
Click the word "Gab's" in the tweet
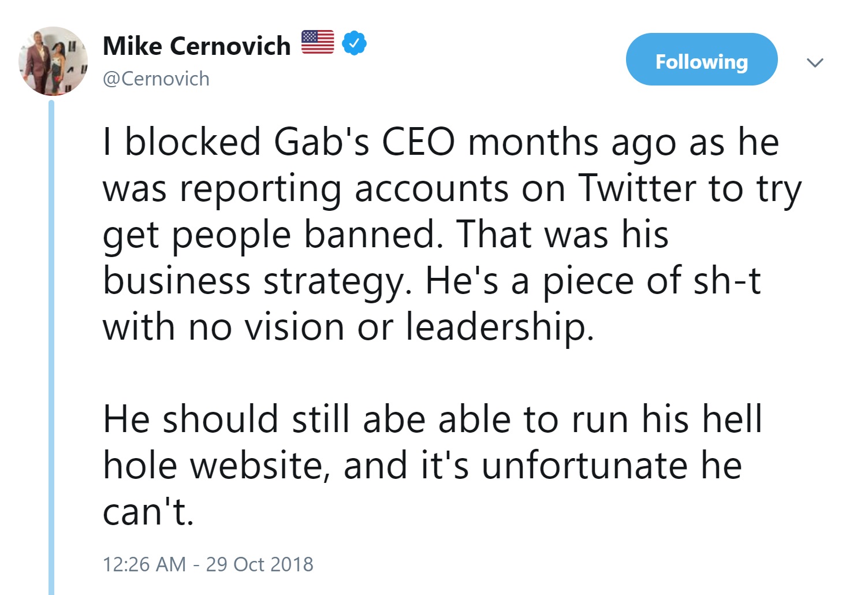[x=321, y=142]
